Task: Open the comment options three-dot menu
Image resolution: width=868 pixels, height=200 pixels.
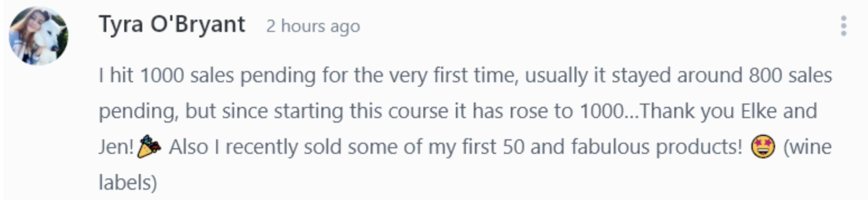Action: click(x=843, y=26)
